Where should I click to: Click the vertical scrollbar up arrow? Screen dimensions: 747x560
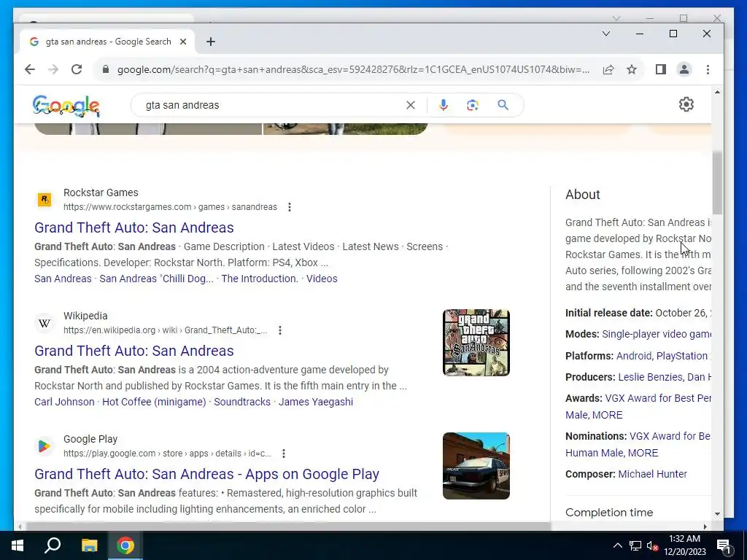click(x=717, y=92)
